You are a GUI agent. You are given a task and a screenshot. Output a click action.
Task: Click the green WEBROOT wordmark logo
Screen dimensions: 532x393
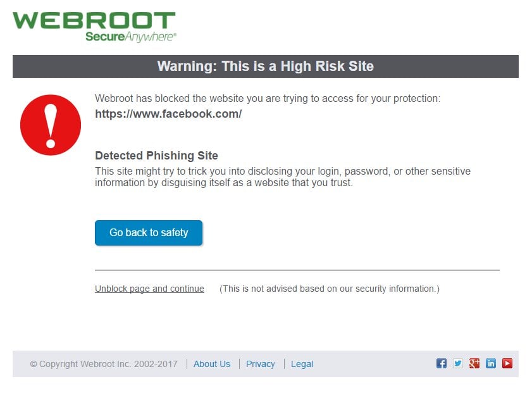pos(94,21)
